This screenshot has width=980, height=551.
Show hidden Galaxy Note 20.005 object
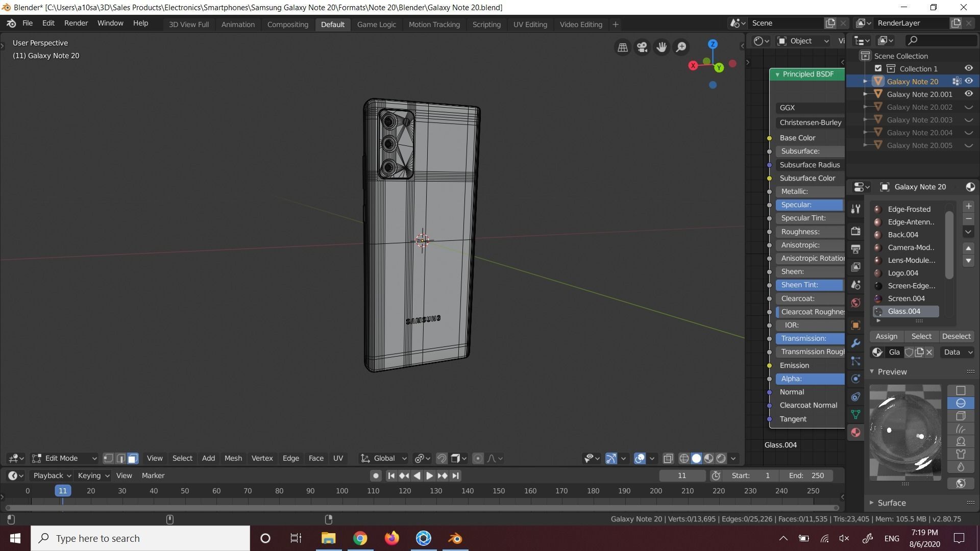point(968,145)
